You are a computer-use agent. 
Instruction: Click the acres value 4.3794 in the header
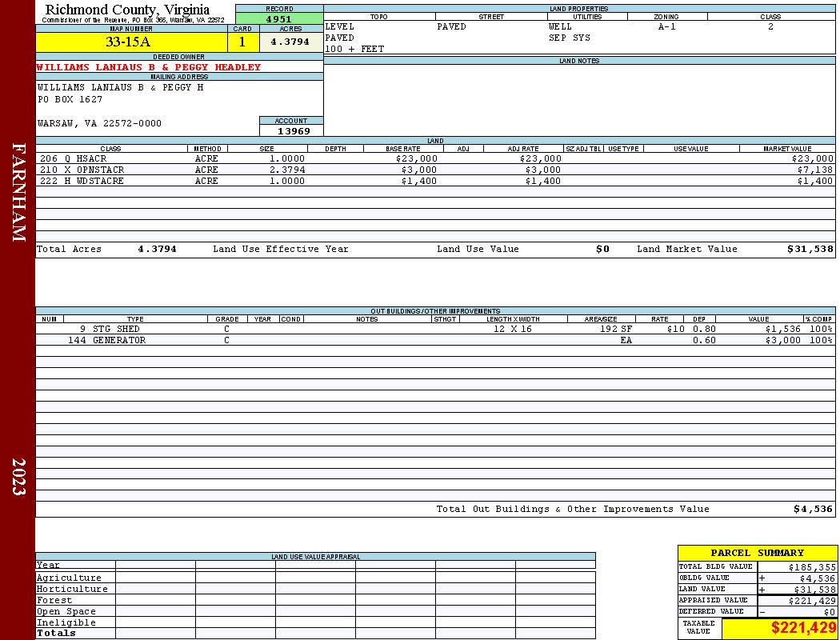(x=290, y=42)
